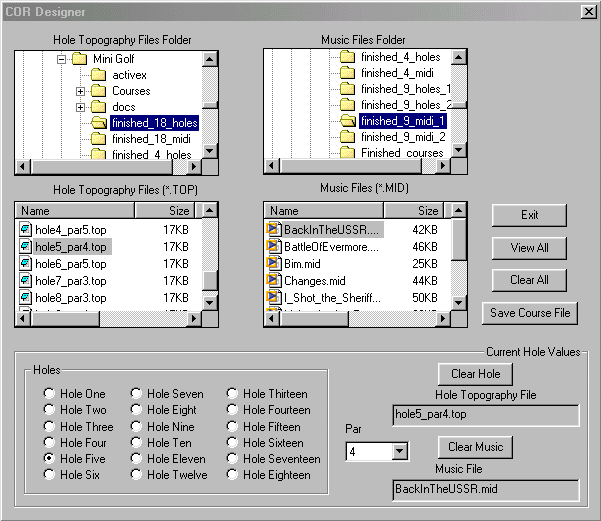The image size is (601, 521).
Task: Select the Hole Eighteen radio button
Action: 232,475
